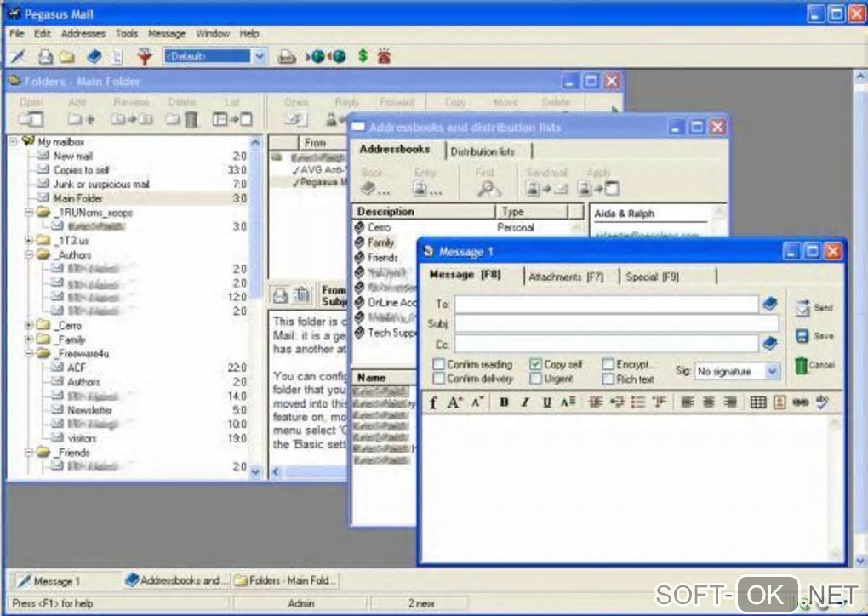Open the Addresses menu
The height and width of the screenshot is (616, 868).
coord(83,34)
